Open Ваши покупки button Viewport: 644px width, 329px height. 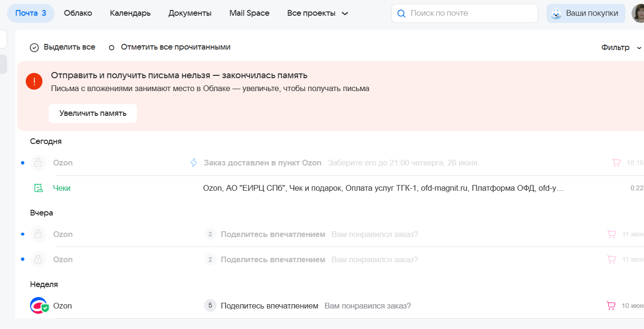[586, 13]
